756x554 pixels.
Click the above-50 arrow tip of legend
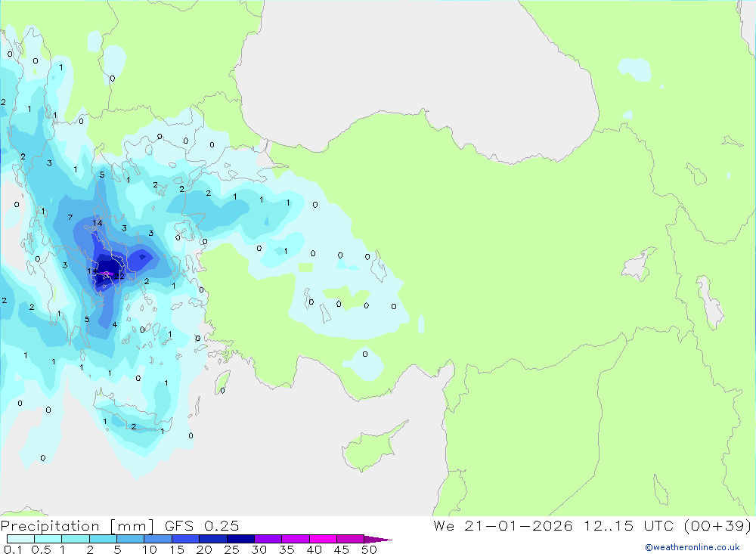pos(377,540)
